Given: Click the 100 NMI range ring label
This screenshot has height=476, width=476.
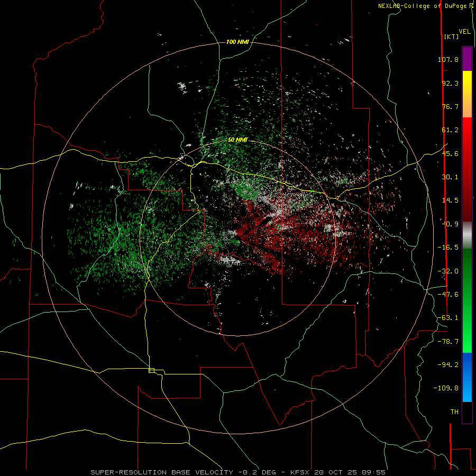Looking at the screenshot, I should point(237,42).
